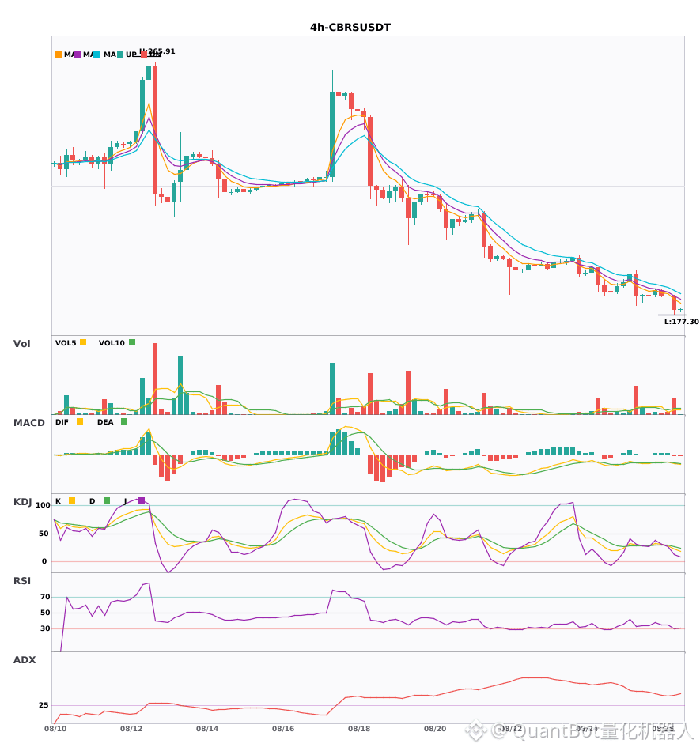700x751 pixels.
Task: Click the green D legend swatch
Action: click(106, 500)
